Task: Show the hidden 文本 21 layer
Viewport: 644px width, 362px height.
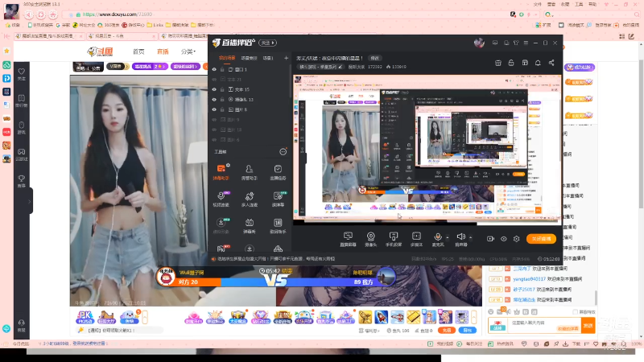Action: tap(214, 79)
